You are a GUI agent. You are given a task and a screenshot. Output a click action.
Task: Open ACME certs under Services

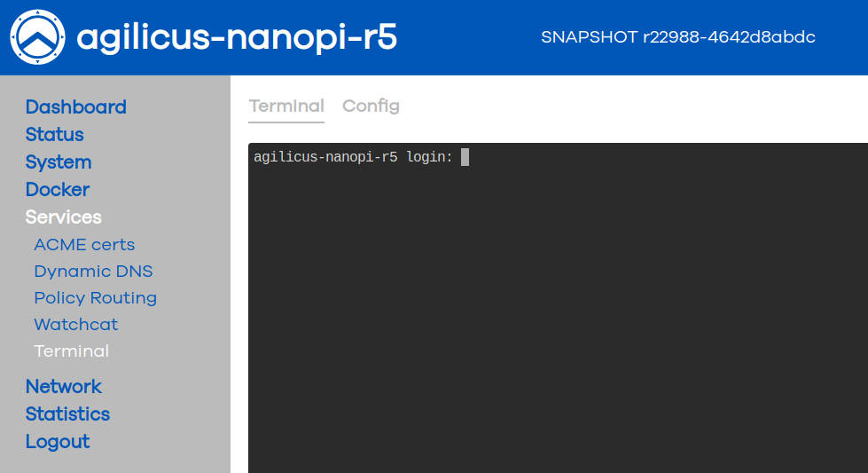[x=84, y=245]
